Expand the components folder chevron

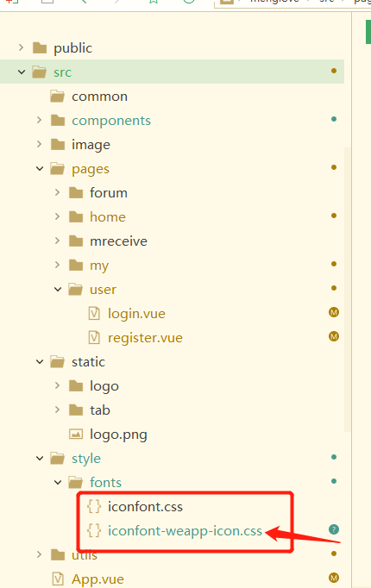click(x=39, y=120)
